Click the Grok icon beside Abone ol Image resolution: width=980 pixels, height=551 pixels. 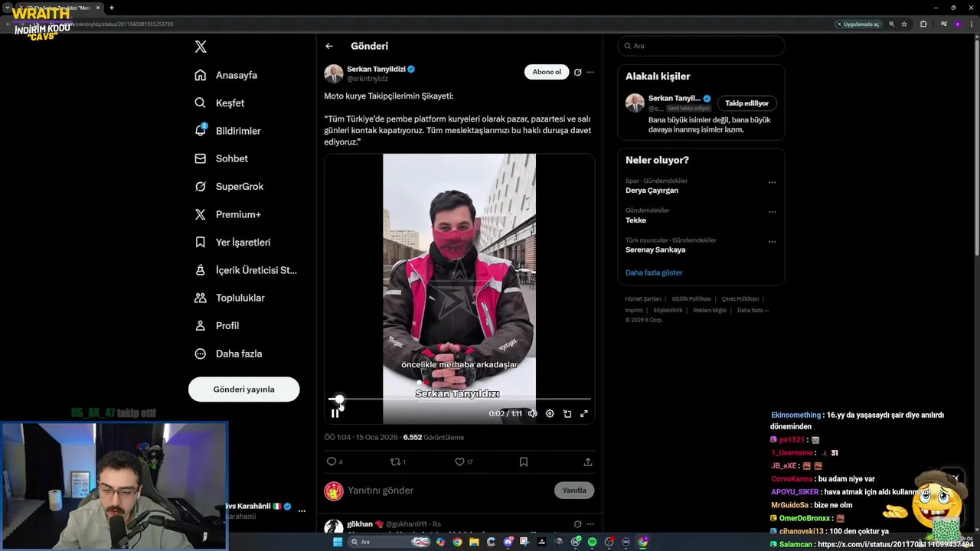coord(578,72)
